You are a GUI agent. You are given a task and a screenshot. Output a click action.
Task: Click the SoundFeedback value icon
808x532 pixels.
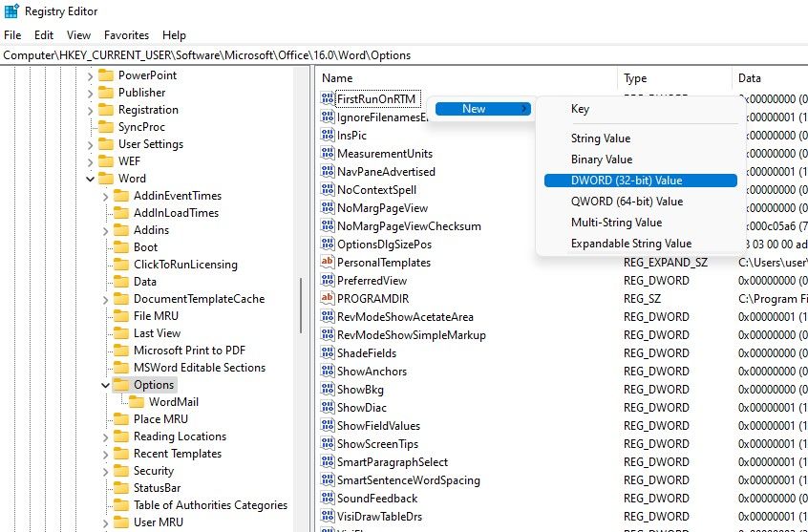tap(328, 498)
